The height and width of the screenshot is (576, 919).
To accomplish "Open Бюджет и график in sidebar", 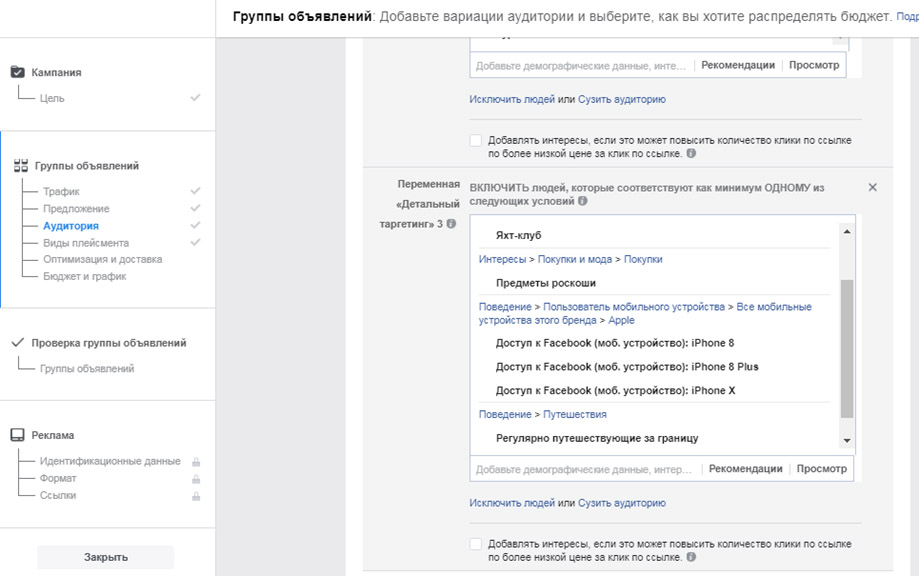I will (x=84, y=276).
